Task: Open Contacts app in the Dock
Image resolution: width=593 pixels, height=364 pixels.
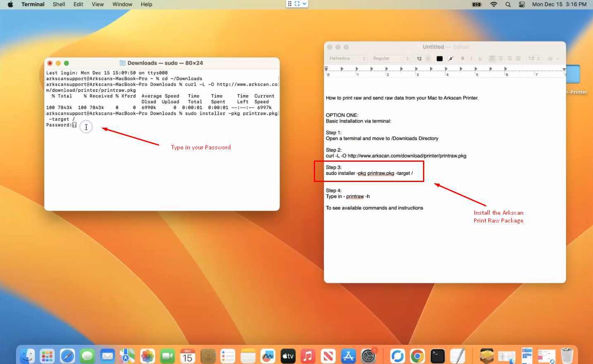Action: click(208, 356)
